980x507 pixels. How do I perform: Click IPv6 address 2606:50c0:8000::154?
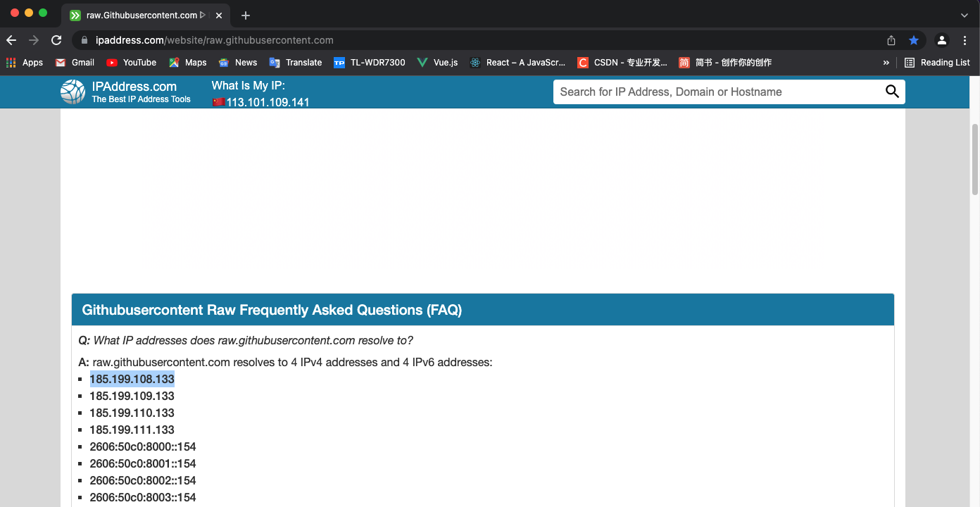pos(143,446)
